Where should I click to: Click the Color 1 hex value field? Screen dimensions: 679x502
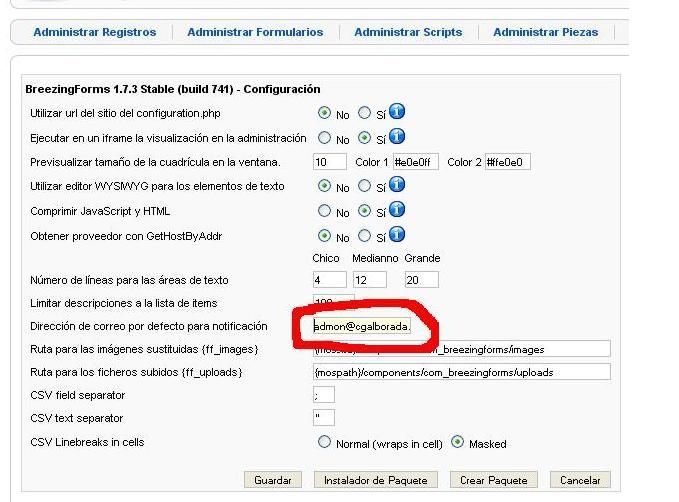416,162
